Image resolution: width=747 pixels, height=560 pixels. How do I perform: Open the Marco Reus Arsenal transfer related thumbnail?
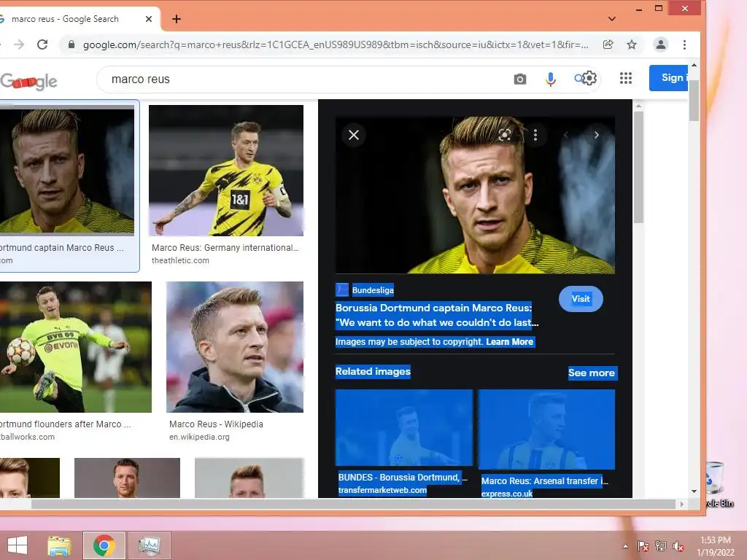pos(546,429)
